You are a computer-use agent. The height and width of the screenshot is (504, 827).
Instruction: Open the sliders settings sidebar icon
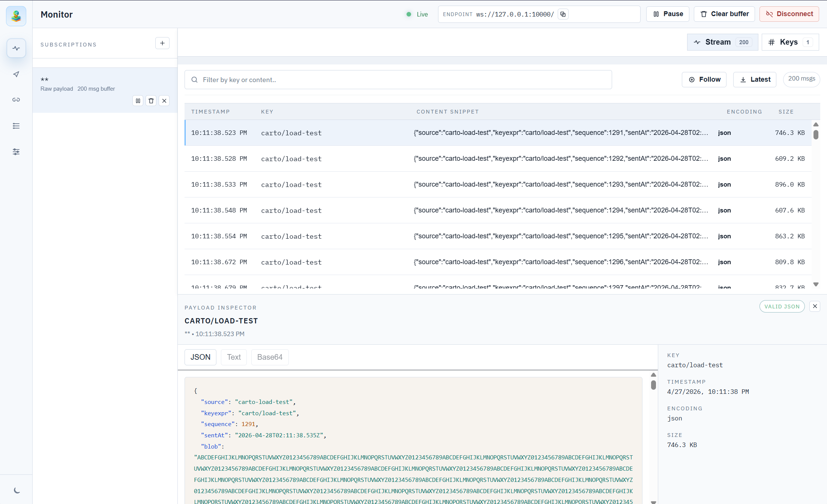tap(16, 152)
